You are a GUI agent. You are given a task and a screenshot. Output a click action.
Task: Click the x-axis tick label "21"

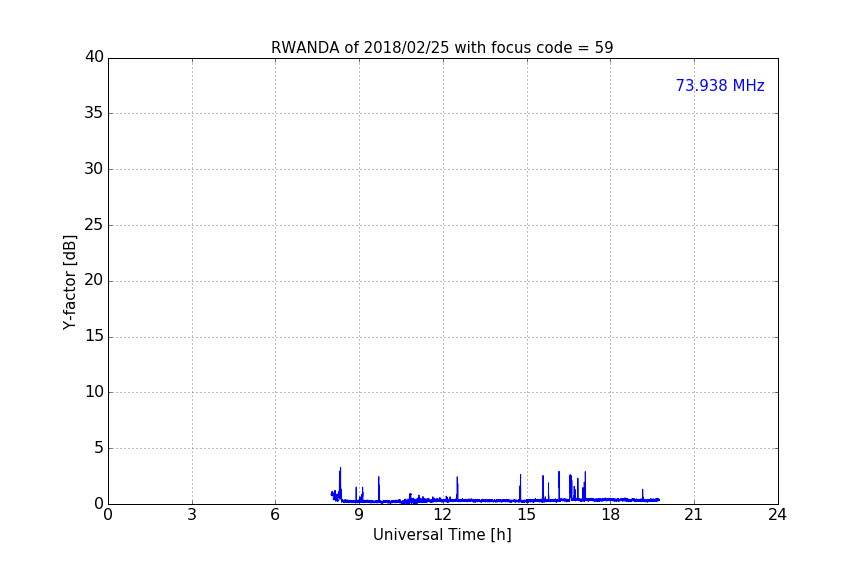click(x=694, y=515)
